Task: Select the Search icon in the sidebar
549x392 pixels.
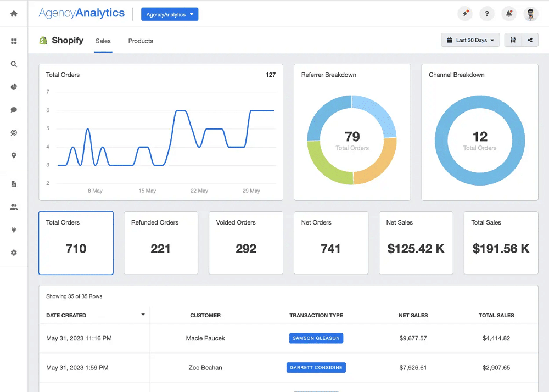Action: click(x=13, y=64)
